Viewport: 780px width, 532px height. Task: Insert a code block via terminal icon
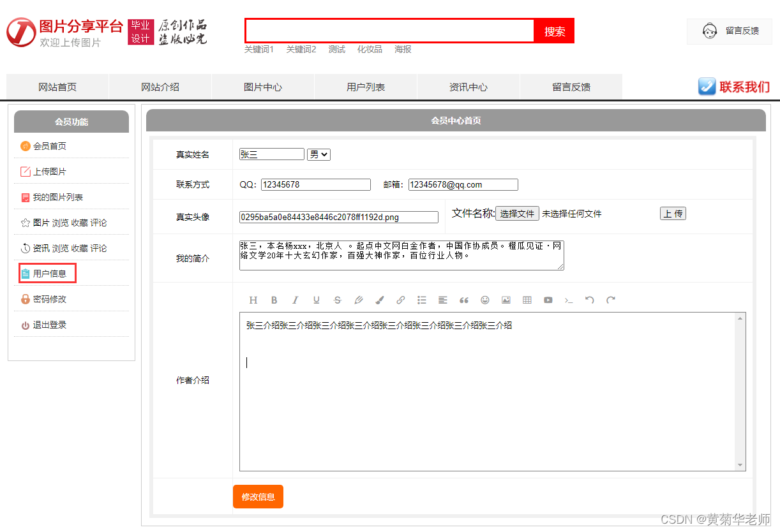coord(569,300)
